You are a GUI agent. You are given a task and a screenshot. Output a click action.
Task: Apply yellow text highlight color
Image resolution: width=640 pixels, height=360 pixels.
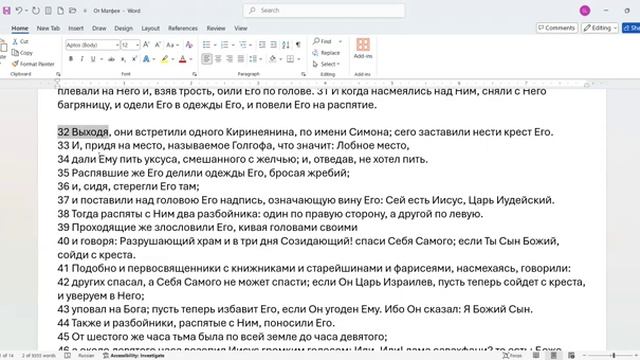click(x=164, y=59)
